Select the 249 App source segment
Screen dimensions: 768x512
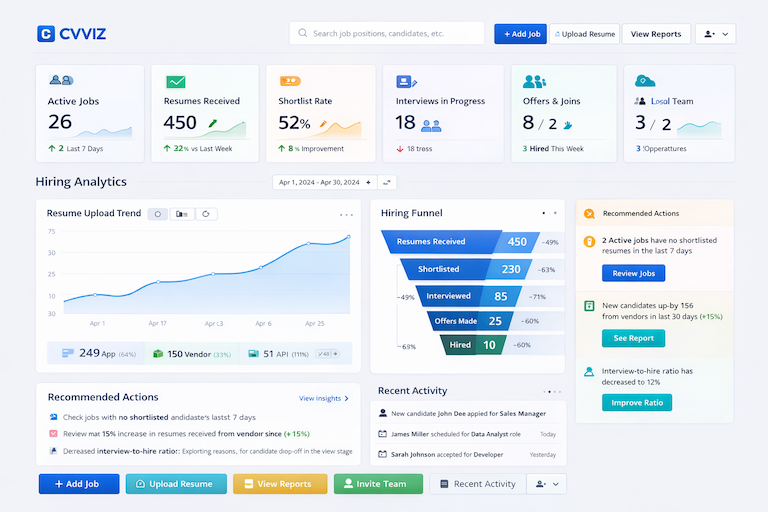click(96, 353)
